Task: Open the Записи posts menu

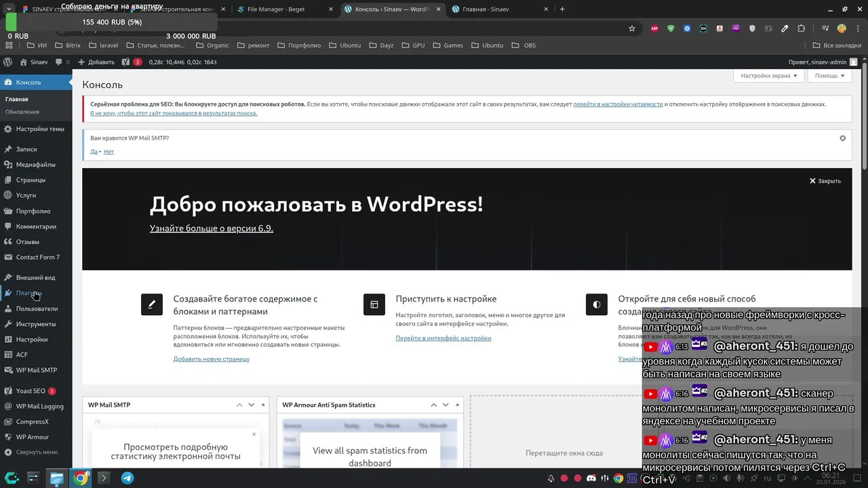Action: pyautogui.click(x=36, y=149)
